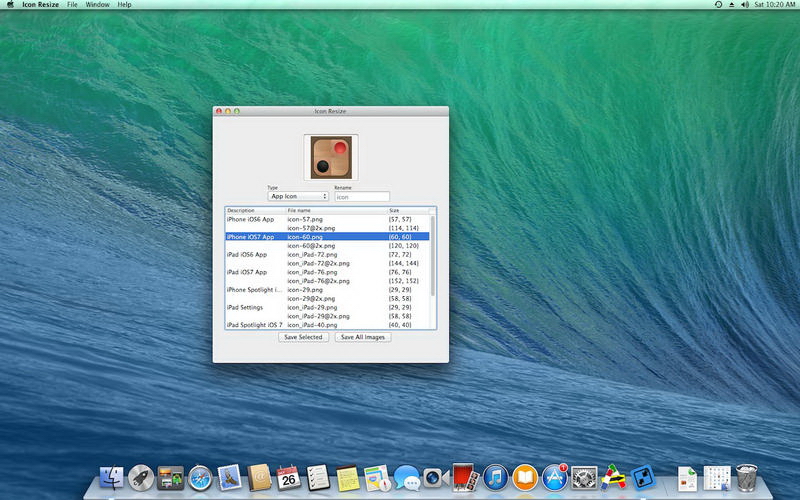Open Finder from the dock
Viewport: 800px width, 500px height.
(111, 478)
